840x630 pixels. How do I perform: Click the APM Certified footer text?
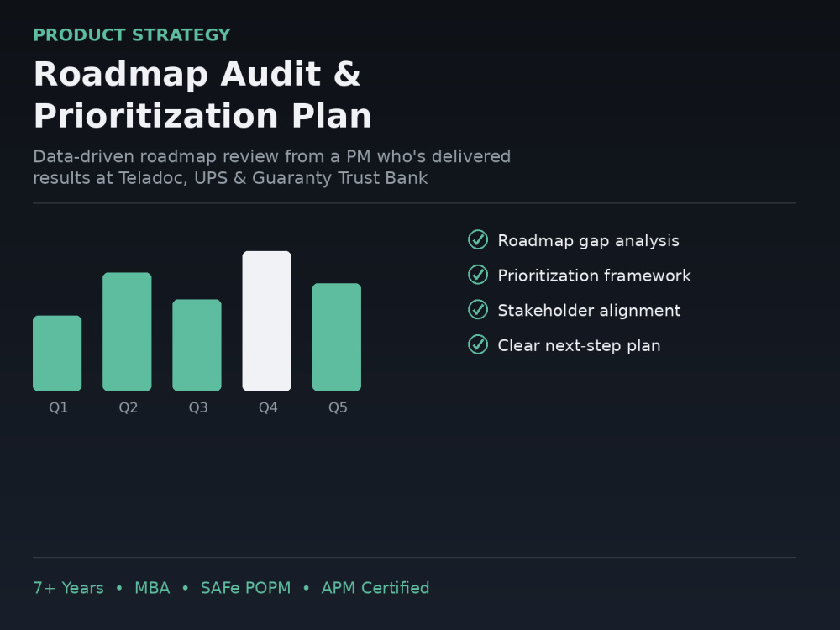tap(375, 588)
